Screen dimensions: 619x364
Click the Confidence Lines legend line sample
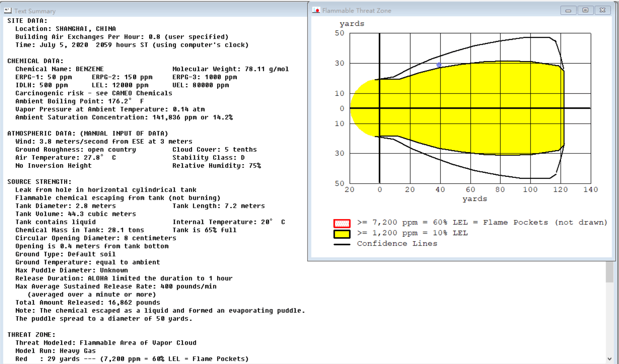(342, 244)
